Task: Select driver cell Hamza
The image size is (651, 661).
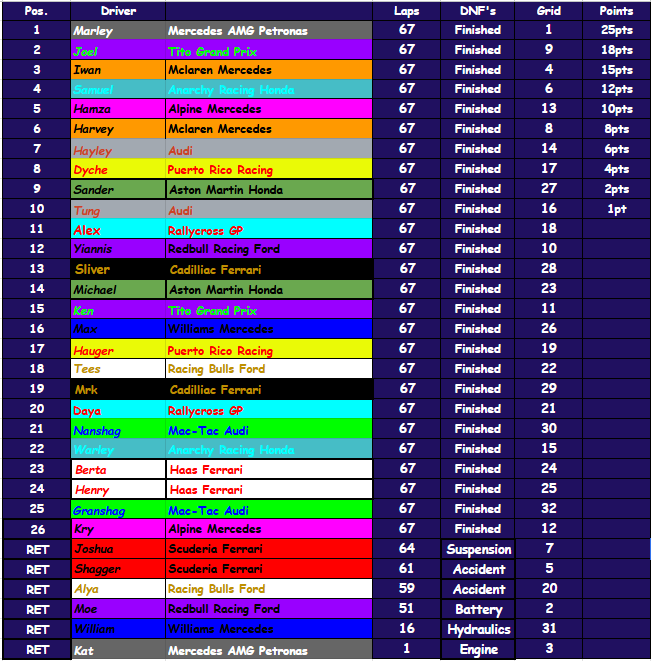Action: point(118,109)
